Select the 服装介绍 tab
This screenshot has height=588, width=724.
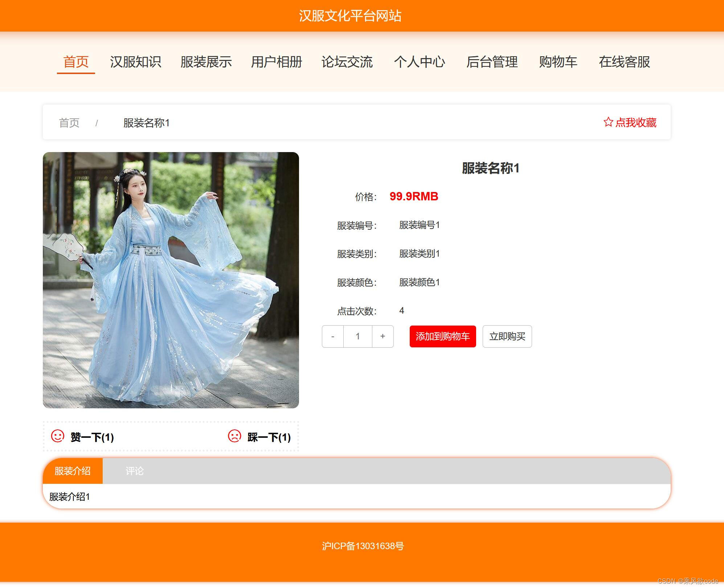pyautogui.click(x=73, y=471)
